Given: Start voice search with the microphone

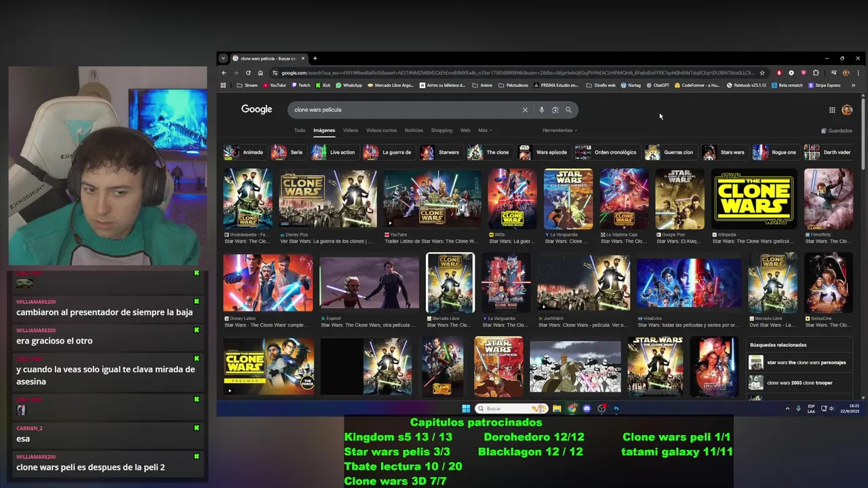Looking at the screenshot, I should [x=541, y=110].
